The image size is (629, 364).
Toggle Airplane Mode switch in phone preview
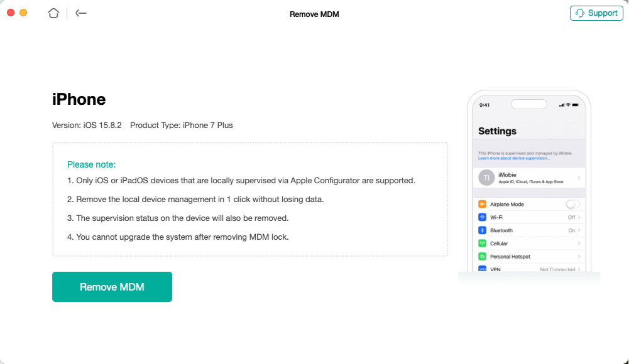[x=573, y=204]
